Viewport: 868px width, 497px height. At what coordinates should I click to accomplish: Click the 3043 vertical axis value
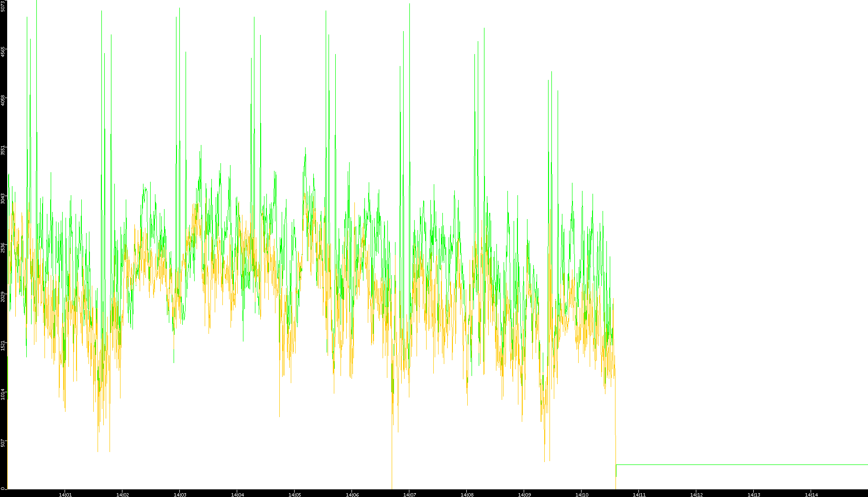(3, 199)
